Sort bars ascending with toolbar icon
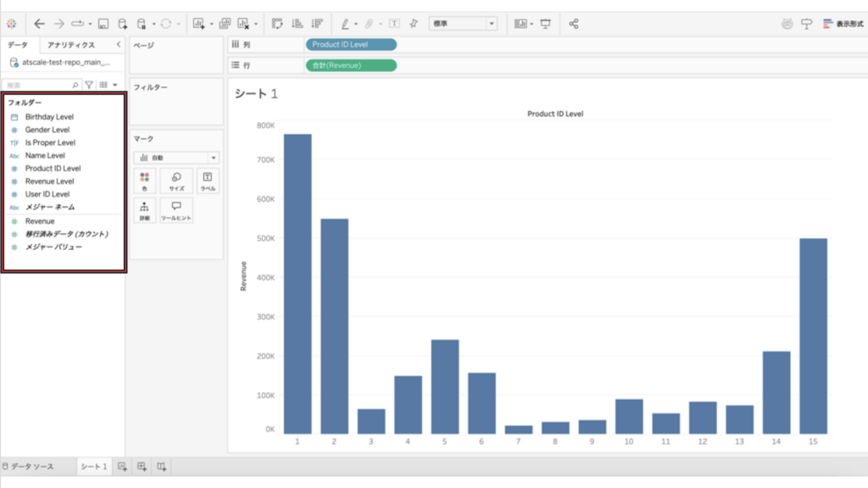Screen dimensions: 868x488 (298, 24)
